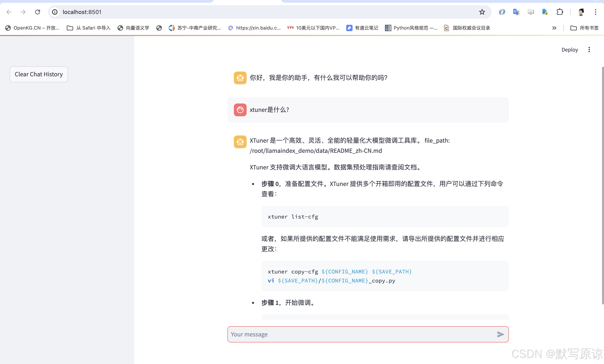604x364 pixels.
Task: Click the Chrome profile avatar picture
Action: [x=580, y=12]
